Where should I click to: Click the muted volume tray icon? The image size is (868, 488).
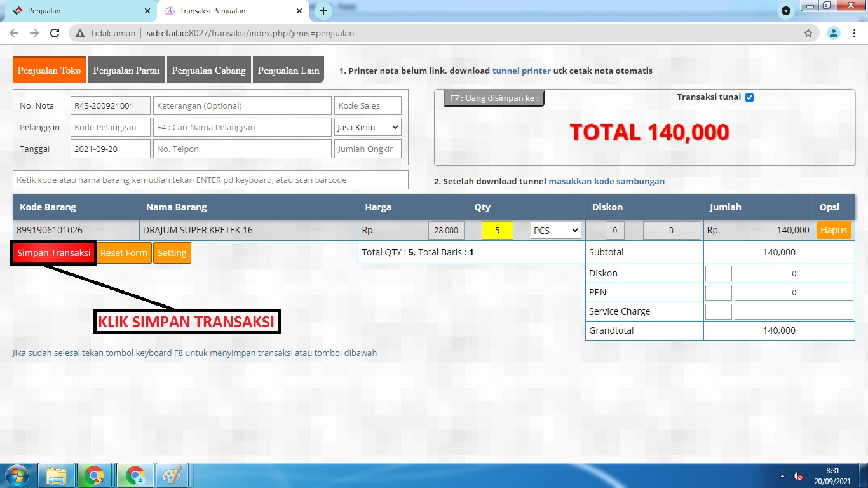click(x=799, y=476)
